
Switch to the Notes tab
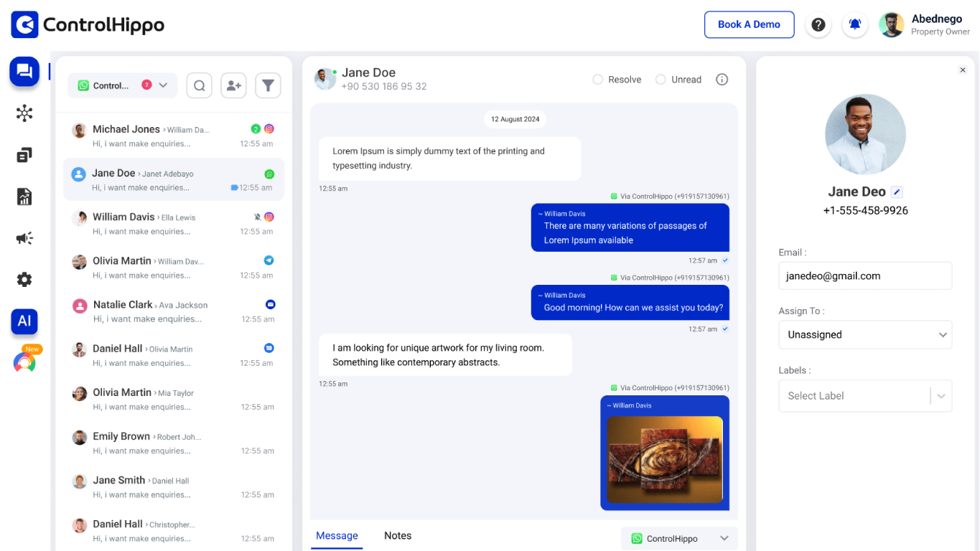click(398, 536)
